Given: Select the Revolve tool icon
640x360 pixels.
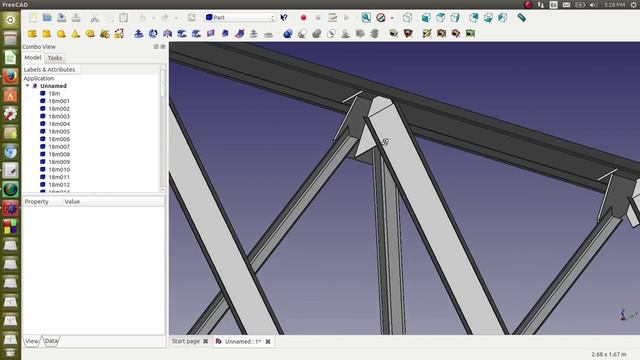Looking at the screenshot, I should (153, 33).
